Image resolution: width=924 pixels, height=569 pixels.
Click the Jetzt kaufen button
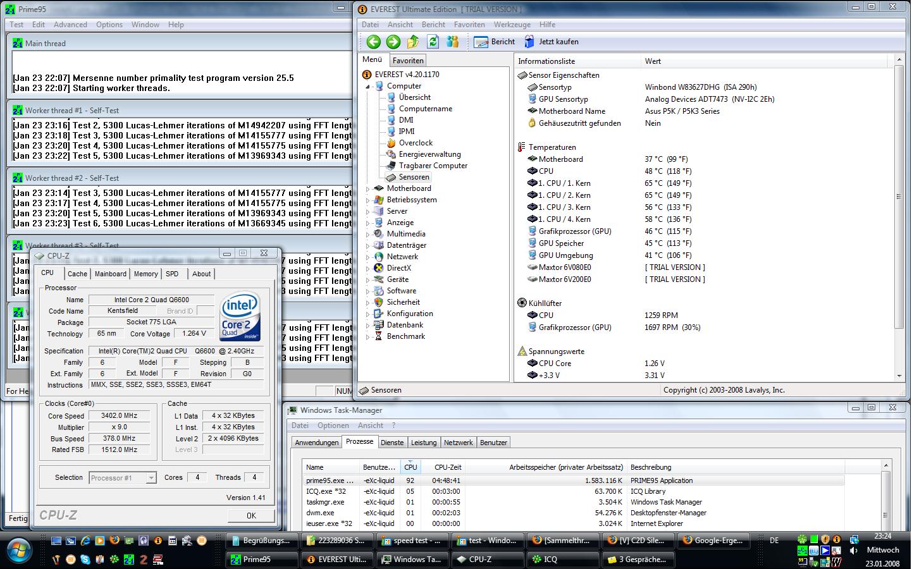pos(551,42)
